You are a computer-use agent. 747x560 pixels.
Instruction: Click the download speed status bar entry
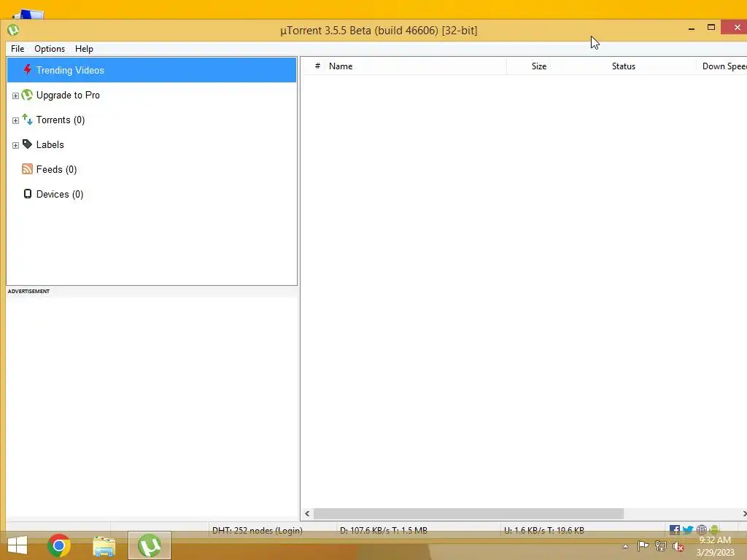[384, 531]
